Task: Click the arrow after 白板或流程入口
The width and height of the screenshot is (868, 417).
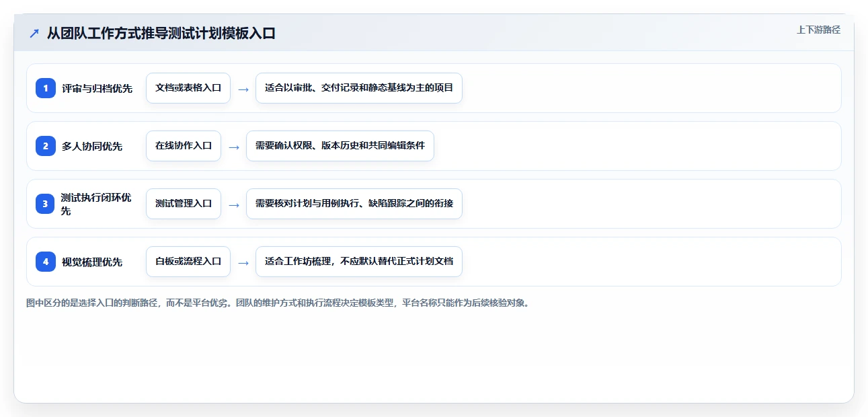Action: (x=243, y=262)
